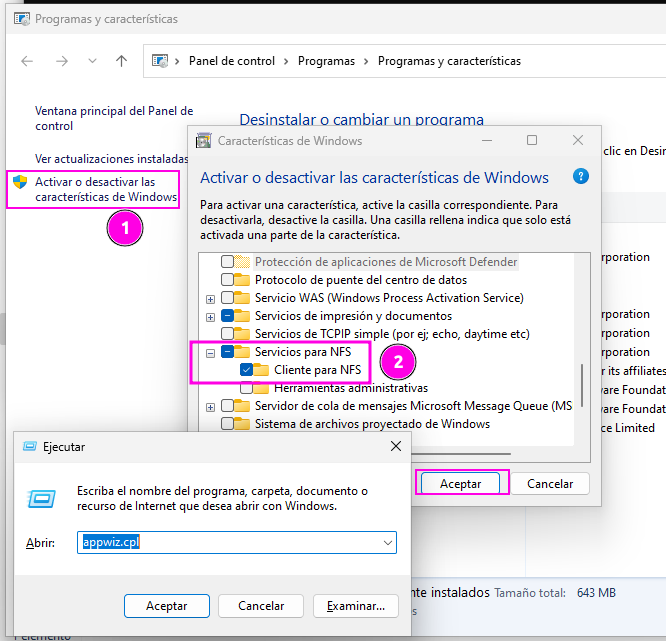Open recent locations dropdown chevron
The height and width of the screenshot is (641, 666).
(x=92, y=61)
